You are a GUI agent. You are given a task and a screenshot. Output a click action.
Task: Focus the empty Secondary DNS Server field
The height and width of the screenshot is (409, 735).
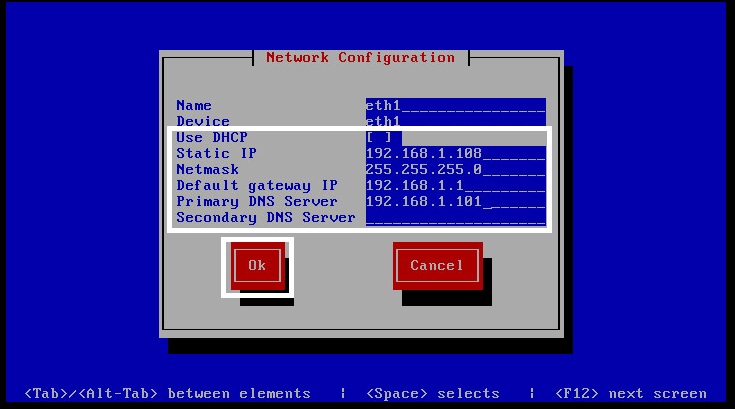tap(455, 217)
